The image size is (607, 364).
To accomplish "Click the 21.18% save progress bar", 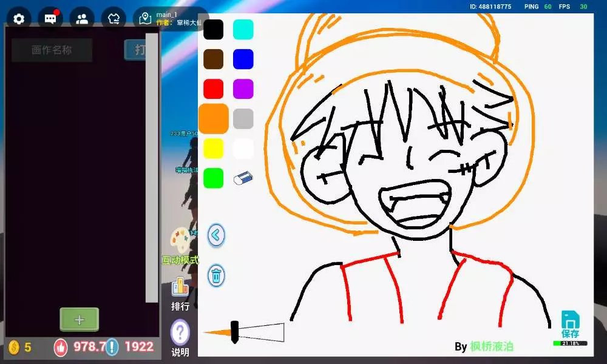I will (570, 343).
